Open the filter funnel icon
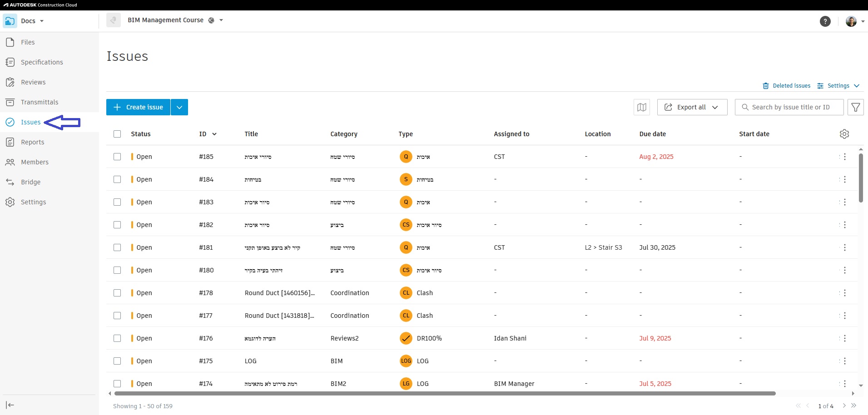Viewport: 868px width, 415px height. [x=856, y=107]
